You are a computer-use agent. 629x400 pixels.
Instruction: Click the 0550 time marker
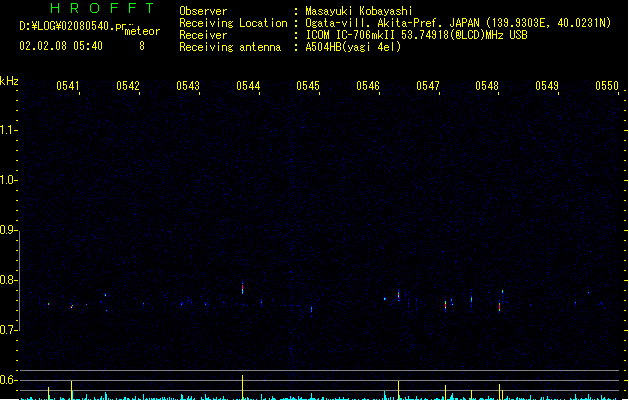tap(607, 86)
